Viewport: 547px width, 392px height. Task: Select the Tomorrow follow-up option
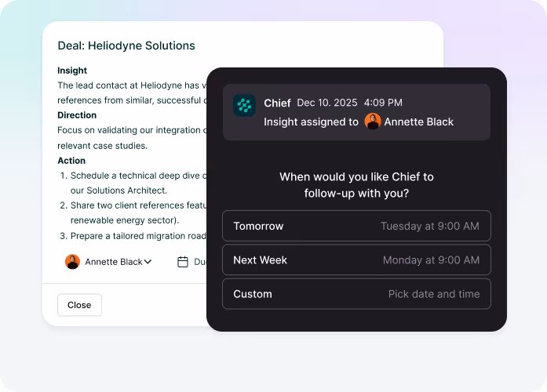[356, 226]
